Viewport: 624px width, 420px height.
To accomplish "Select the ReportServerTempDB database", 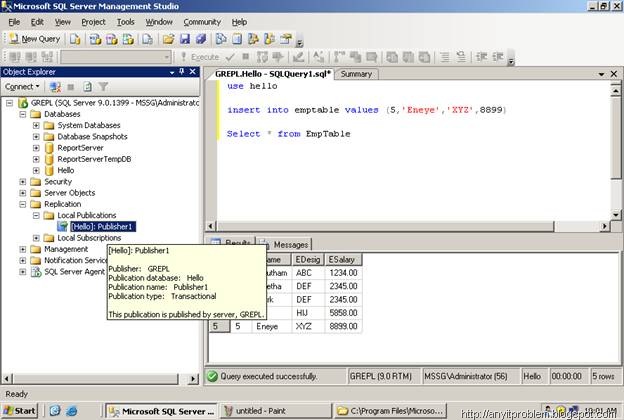I will tap(94, 159).
